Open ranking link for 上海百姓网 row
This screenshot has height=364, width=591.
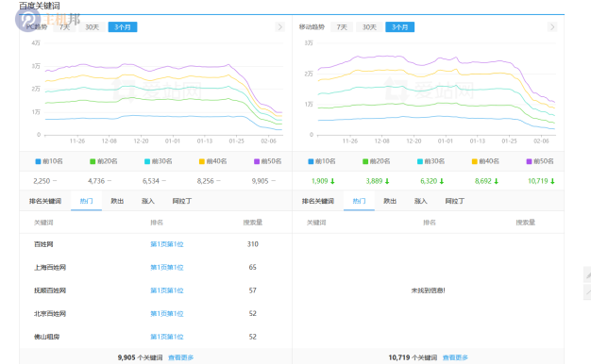click(167, 267)
